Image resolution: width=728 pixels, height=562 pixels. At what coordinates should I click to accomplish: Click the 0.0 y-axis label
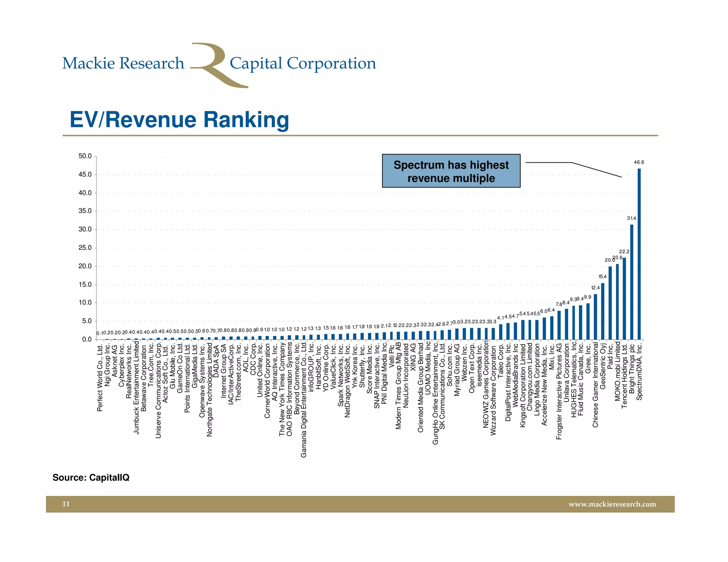coord(87,339)
